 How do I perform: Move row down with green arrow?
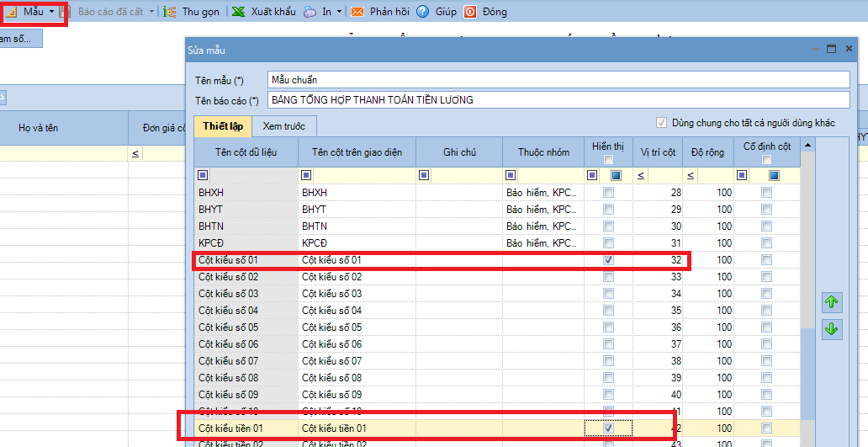(x=832, y=329)
